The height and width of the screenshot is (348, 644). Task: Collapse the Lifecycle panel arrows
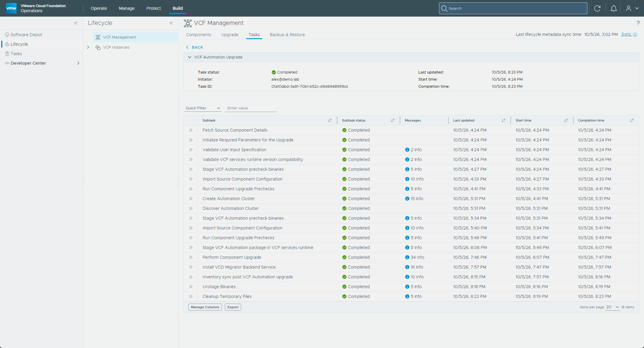[x=171, y=23]
